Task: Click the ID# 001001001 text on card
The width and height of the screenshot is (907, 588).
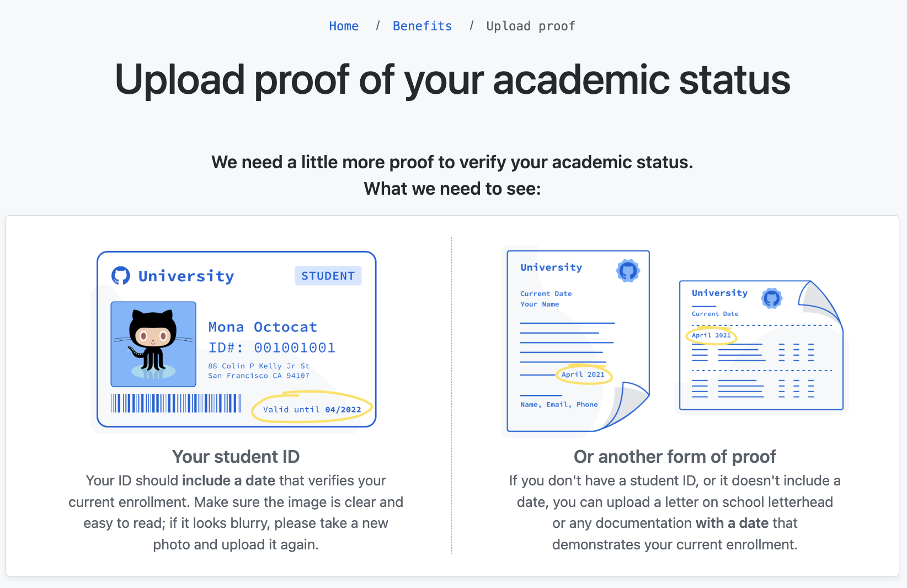Action: tap(271, 348)
